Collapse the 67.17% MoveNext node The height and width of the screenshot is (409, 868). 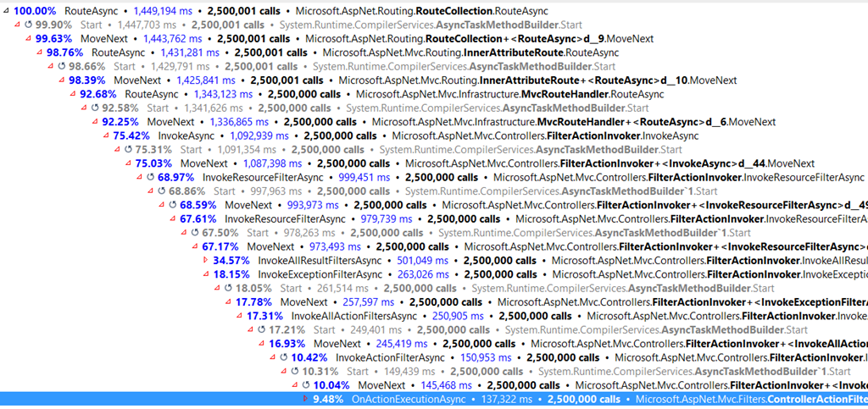194,246
